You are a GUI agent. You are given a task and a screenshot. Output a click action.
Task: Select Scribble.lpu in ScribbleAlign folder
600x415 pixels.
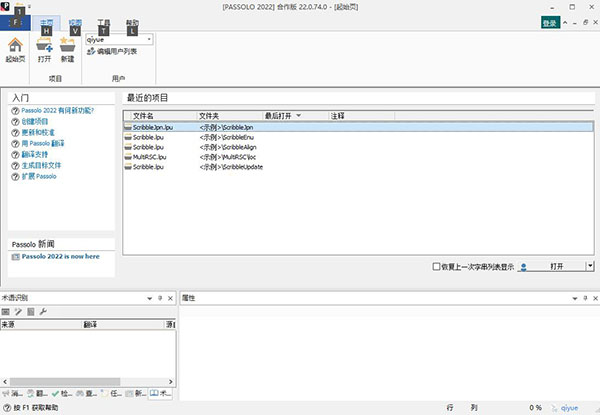pos(358,147)
